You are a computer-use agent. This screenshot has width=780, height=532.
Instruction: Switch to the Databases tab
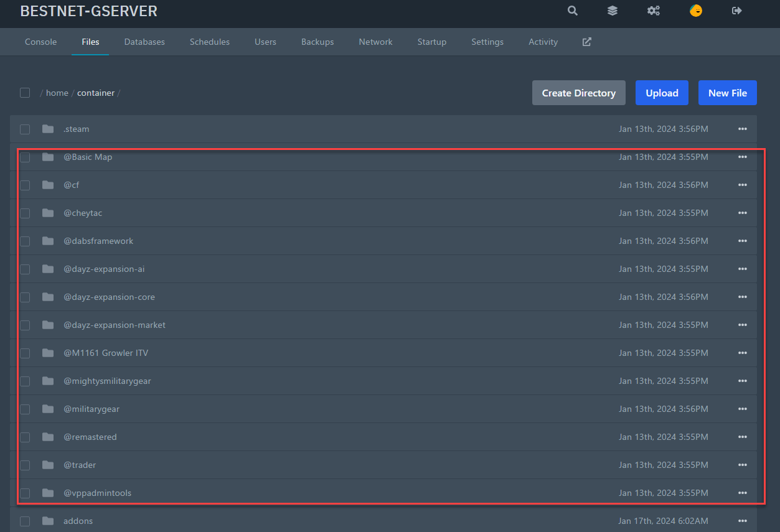point(144,42)
